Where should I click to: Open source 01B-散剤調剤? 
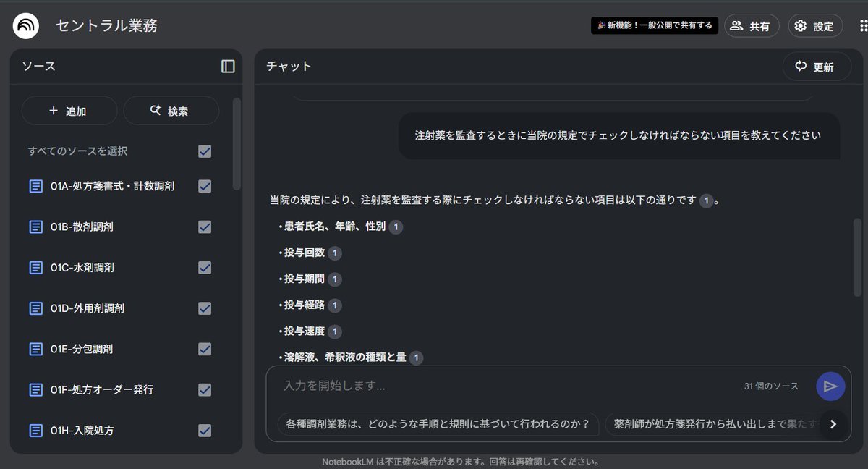pyautogui.click(x=82, y=227)
